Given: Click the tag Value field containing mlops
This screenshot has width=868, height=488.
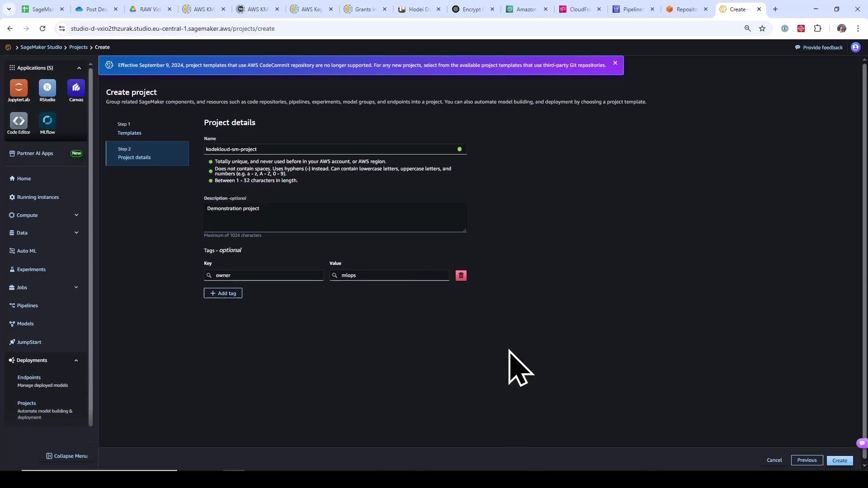Looking at the screenshot, I should pos(389,275).
